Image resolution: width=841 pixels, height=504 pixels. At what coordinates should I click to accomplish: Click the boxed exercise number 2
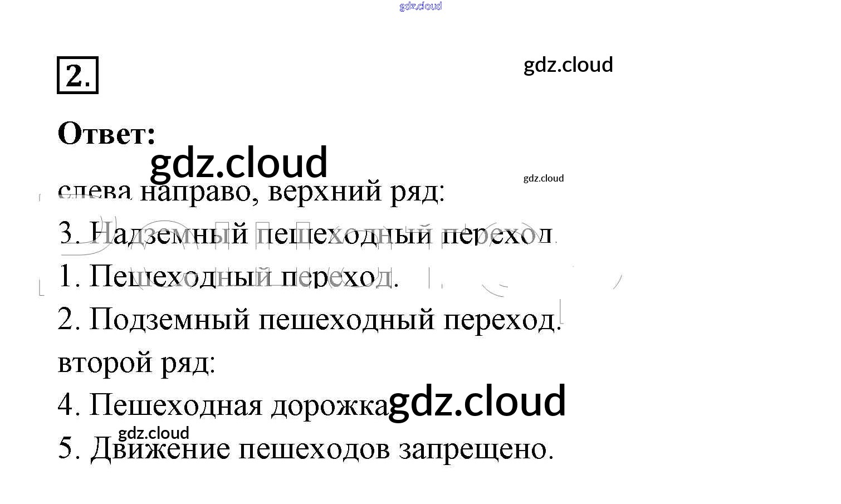click(77, 75)
